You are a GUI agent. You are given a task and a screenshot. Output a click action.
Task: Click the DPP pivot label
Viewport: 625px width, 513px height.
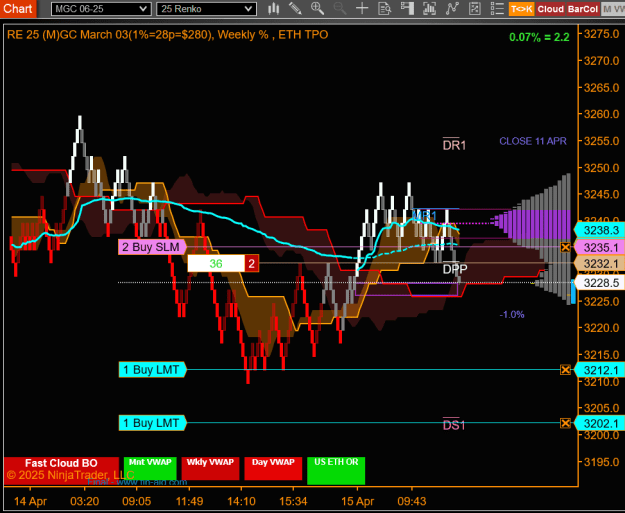click(x=455, y=269)
